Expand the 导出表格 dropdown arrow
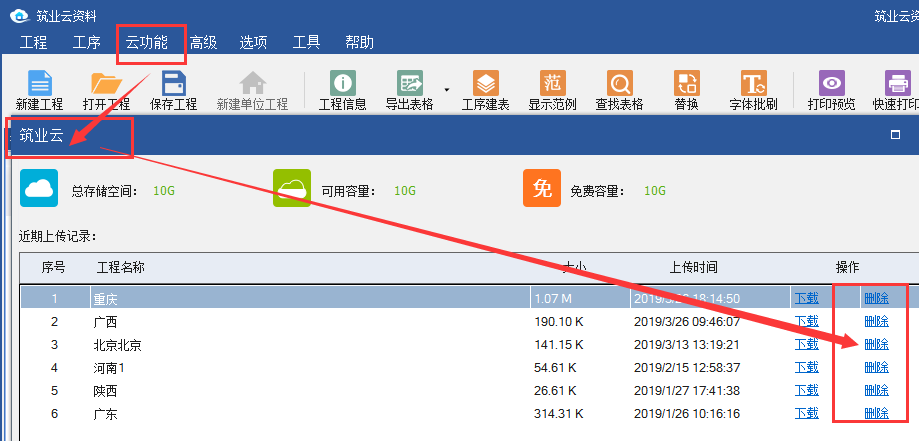The width and height of the screenshot is (919, 441). (446, 89)
